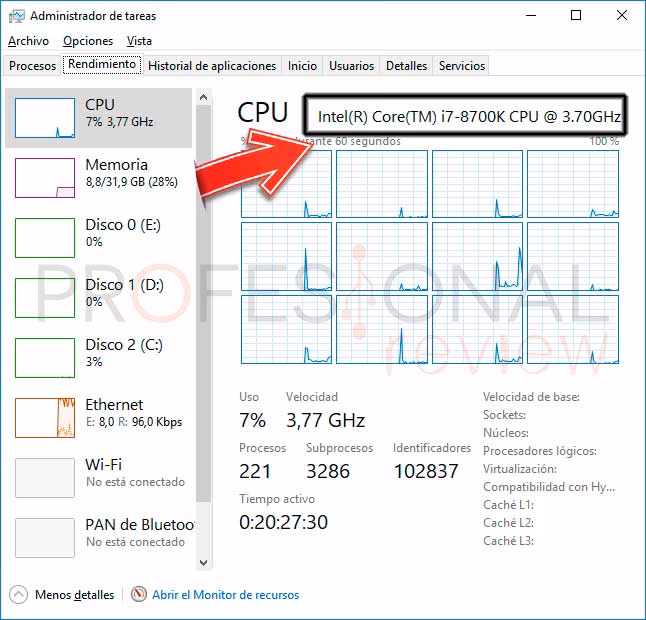Select the CPU usage thumbnail graph
646x620 pixels.
pyautogui.click(x=45, y=118)
